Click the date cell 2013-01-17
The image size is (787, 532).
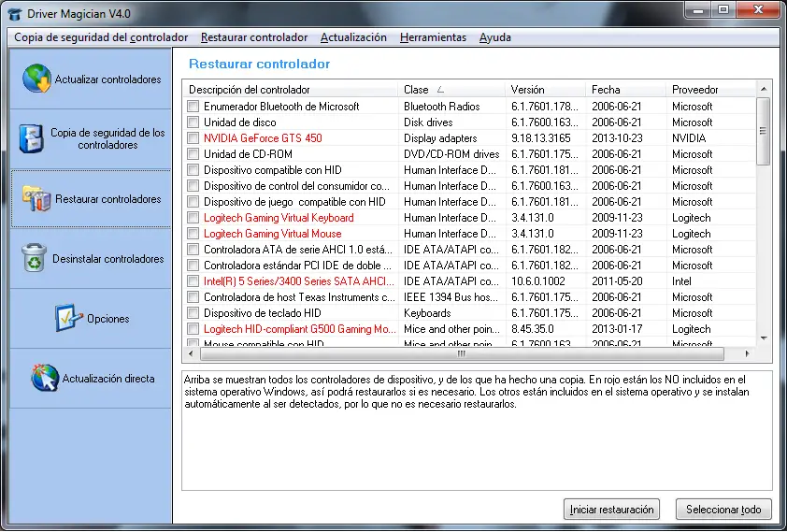pos(617,329)
